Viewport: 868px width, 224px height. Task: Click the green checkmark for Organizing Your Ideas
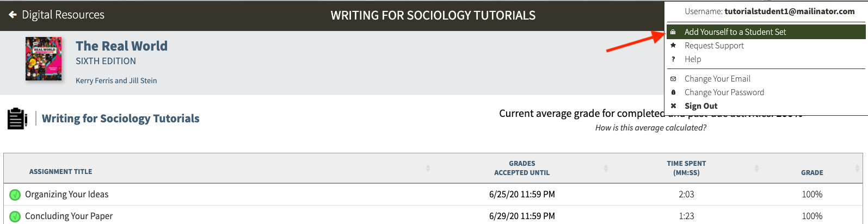click(x=15, y=195)
